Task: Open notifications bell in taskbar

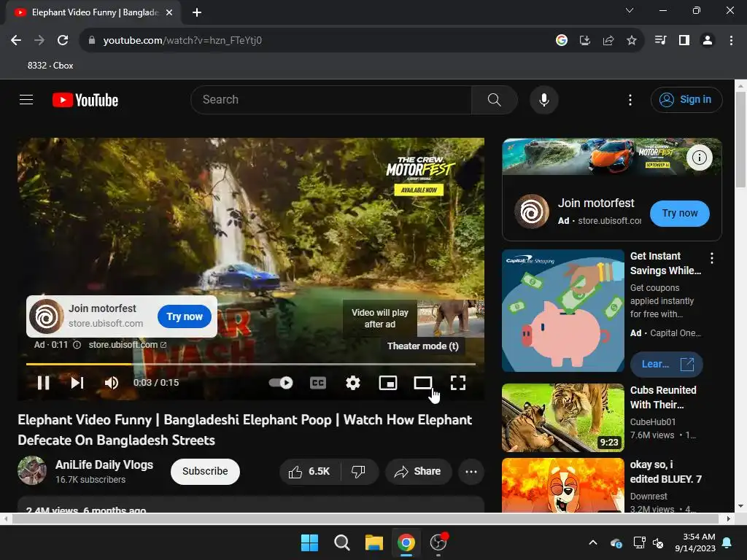Action: coord(727,542)
